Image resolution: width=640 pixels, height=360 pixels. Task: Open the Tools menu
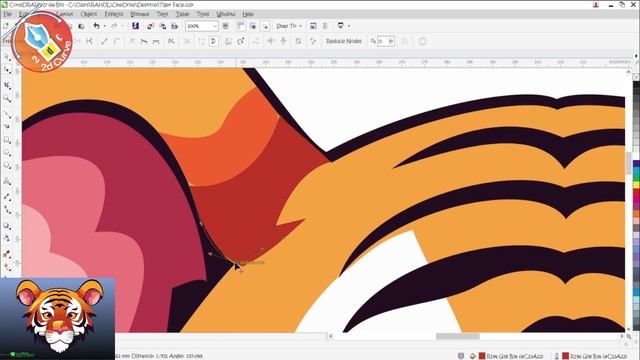pos(202,14)
